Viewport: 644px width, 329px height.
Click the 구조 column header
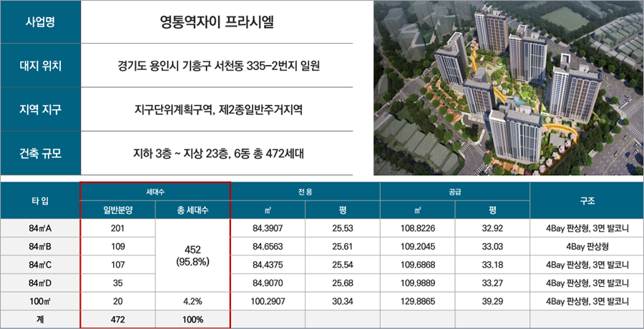(587, 200)
